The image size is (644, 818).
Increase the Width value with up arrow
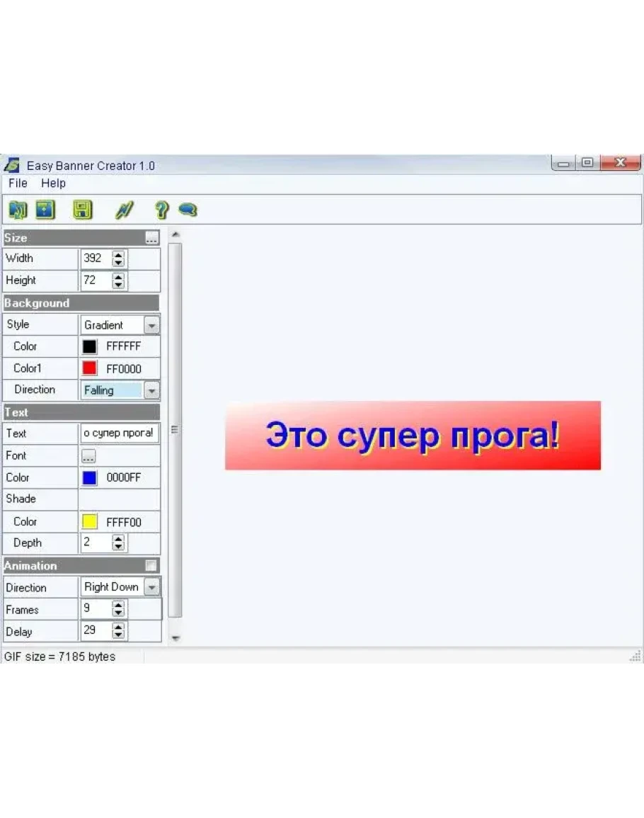(118, 254)
